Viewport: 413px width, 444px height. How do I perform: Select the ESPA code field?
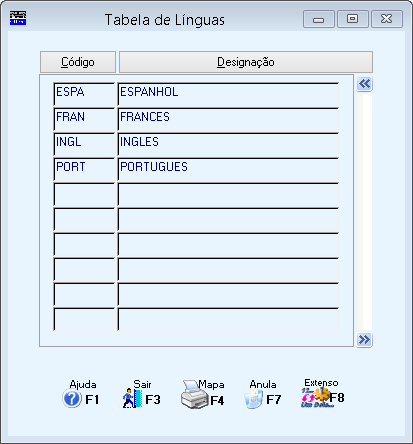pyautogui.click(x=84, y=94)
